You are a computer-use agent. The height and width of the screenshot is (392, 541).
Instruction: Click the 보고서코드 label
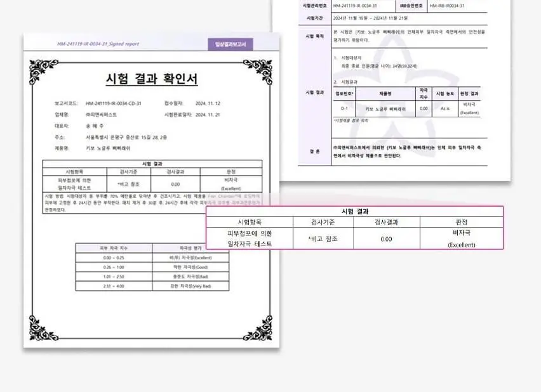[66, 103]
